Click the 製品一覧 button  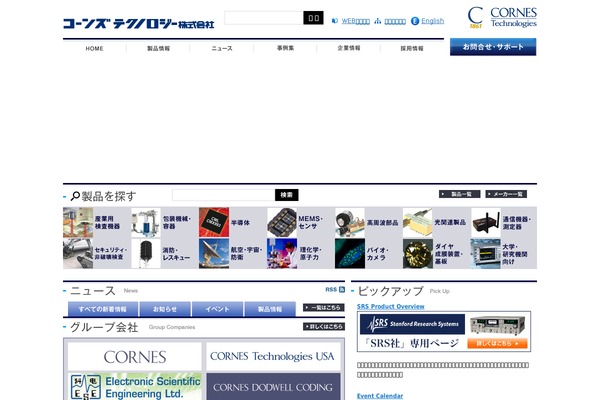pyautogui.click(x=460, y=194)
